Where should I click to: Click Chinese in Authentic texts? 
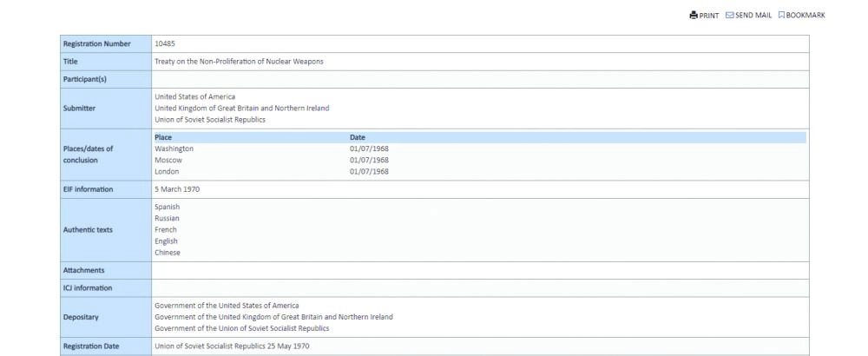pyautogui.click(x=168, y=253)
